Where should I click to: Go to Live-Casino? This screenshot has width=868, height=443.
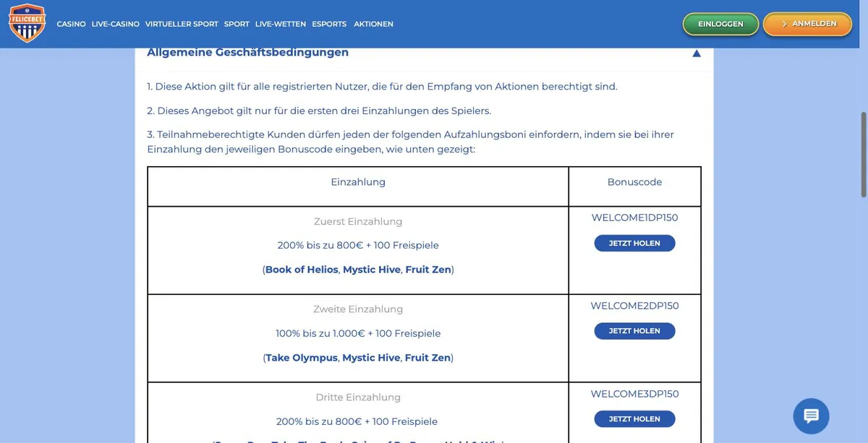click(x=116, y=24)
